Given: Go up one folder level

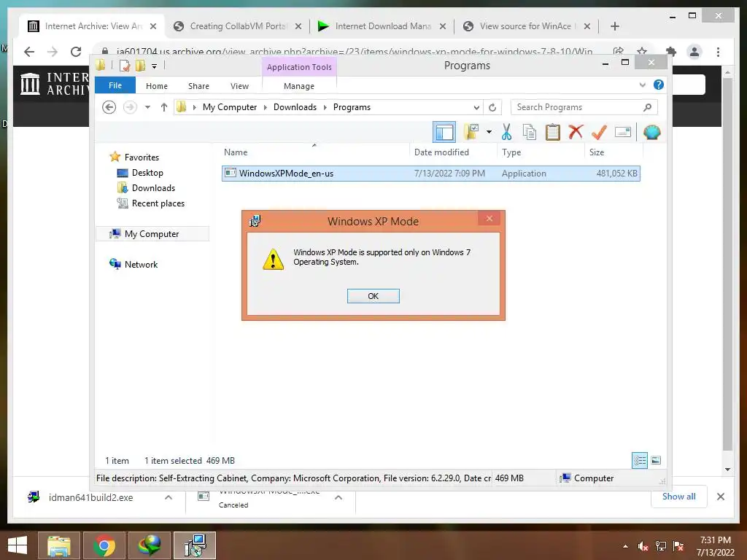Looking at the screenshot, I should (x=164, y=107).
